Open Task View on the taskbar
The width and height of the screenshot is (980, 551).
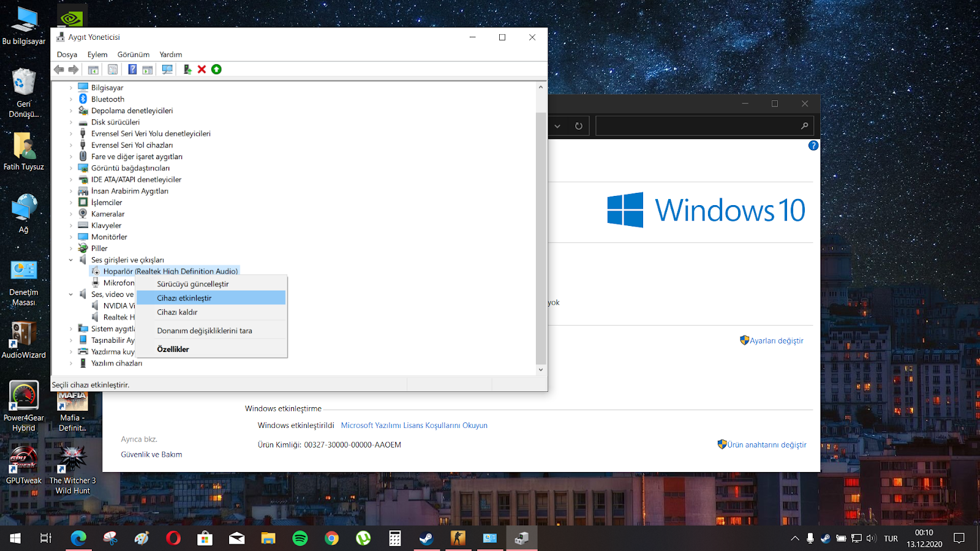[x=46, y=538]
